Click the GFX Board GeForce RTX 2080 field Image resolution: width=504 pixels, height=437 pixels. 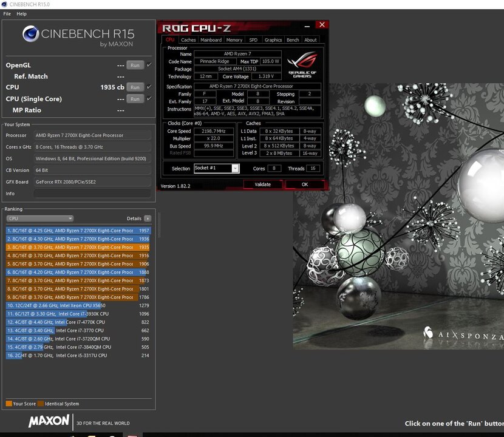(x=92, y=182)
